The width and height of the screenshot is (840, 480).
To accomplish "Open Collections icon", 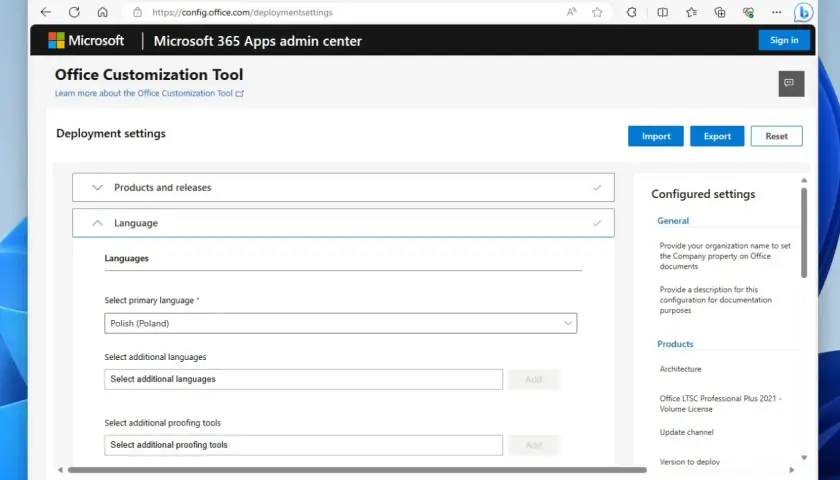I will (x=720, y=12).
